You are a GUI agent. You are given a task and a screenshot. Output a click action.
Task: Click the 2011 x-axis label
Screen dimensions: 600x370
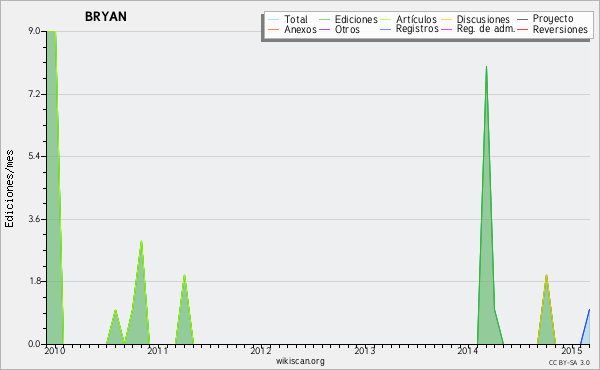[x=158, y=351]
